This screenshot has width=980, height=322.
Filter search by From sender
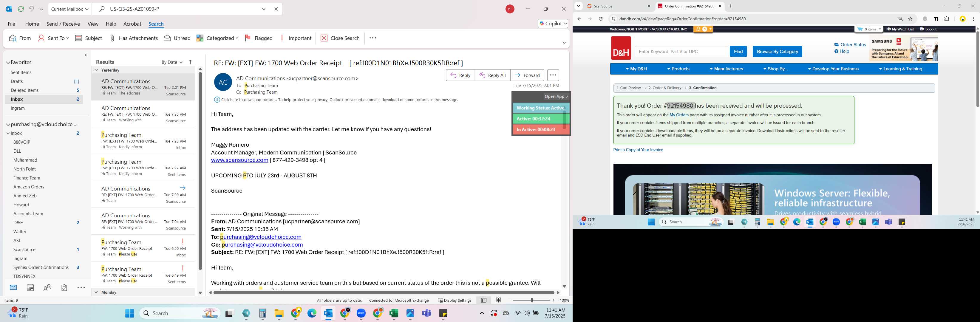[20, 38]
